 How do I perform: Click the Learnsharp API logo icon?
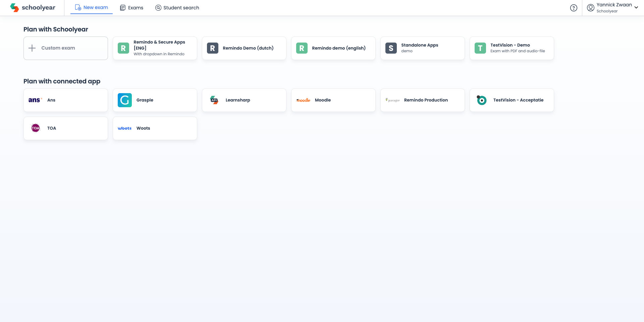point(214,100)
